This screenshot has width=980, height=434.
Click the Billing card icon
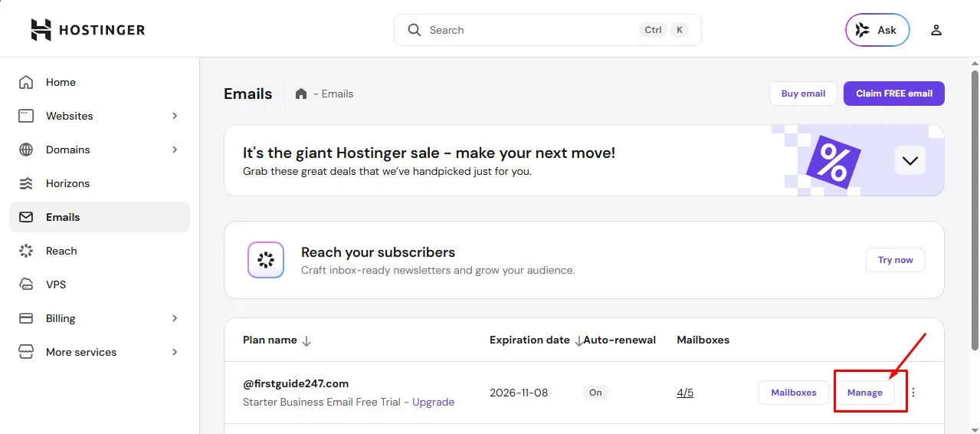pos(26,318)
